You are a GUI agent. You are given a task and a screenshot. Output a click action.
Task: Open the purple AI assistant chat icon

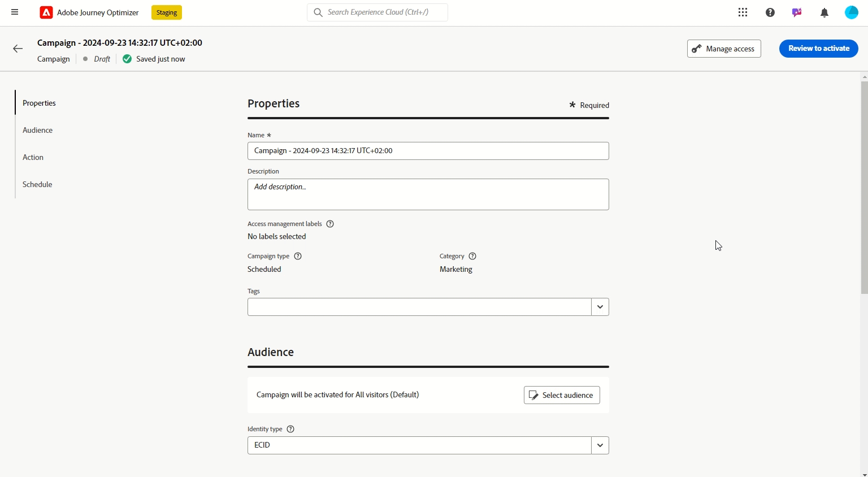pos(797,12)
